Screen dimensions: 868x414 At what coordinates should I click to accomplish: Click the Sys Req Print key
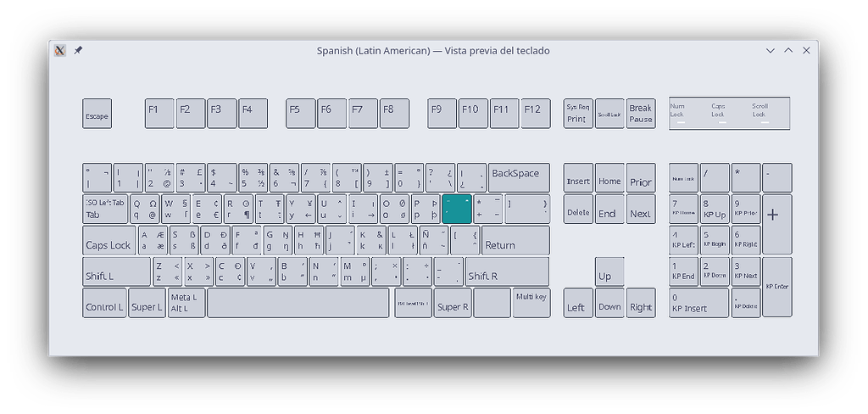578,114
